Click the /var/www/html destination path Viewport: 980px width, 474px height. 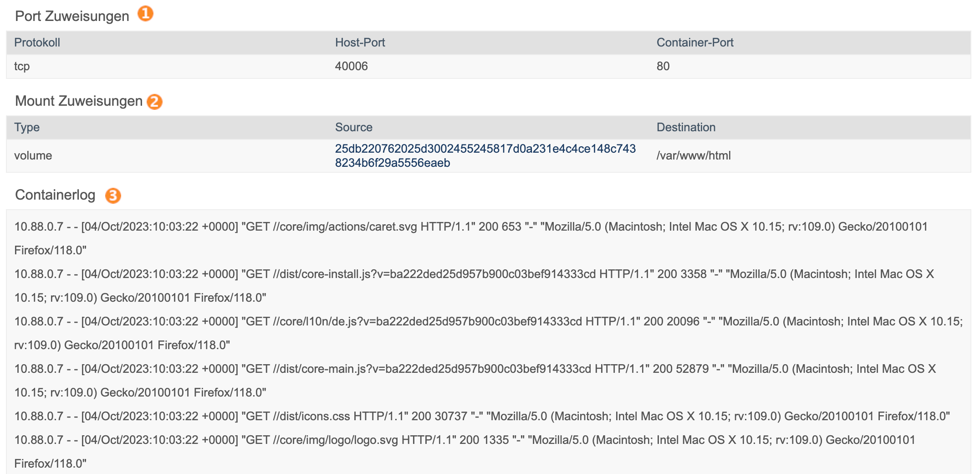693,155
